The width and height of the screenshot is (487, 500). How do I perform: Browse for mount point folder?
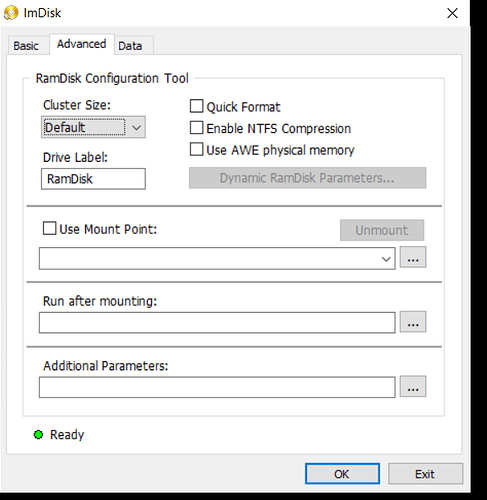click(x=413, y=257)
